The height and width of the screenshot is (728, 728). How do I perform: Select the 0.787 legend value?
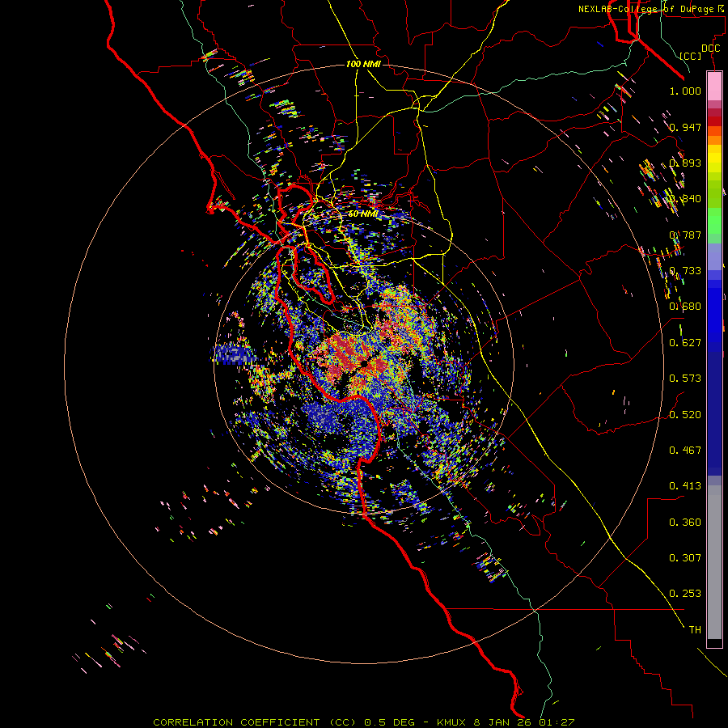point(685,235)
